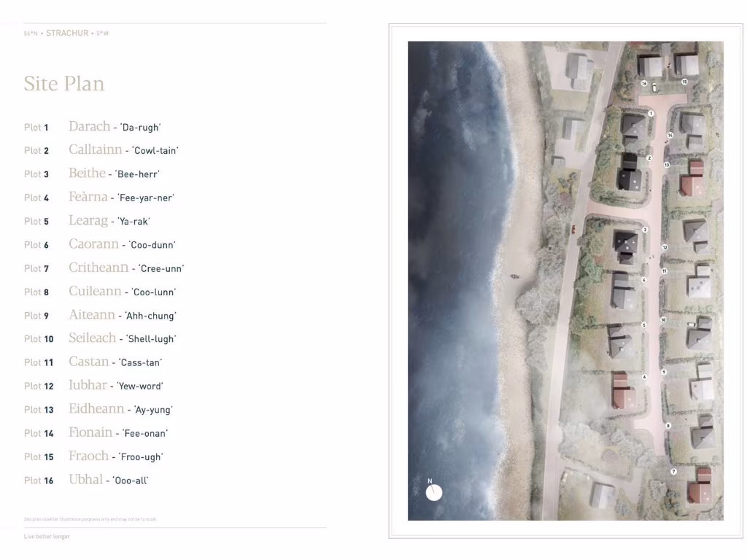
Task: Click the Plot 12 Iubhar list entry
Action: pos(94,385)
